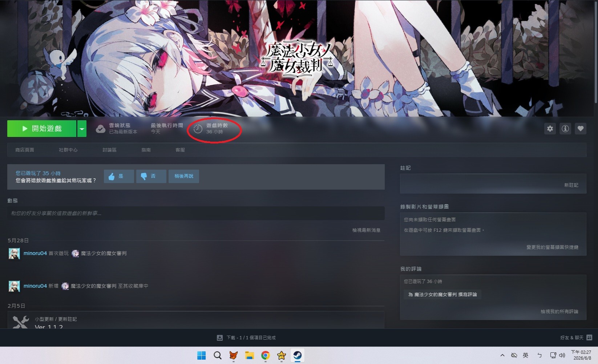Click the 稍後再說 button
The image size is (598, 364).
coord(184,176)
